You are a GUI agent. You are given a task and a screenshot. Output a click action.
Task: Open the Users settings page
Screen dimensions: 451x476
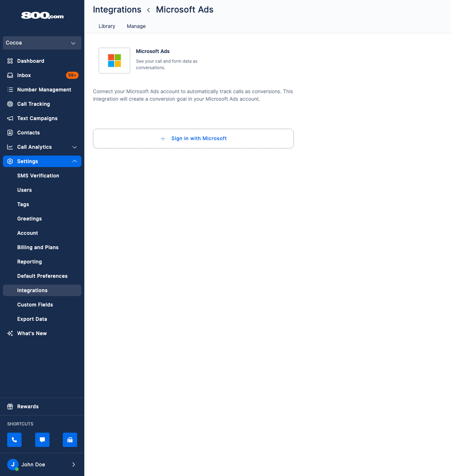pos(42,190)
